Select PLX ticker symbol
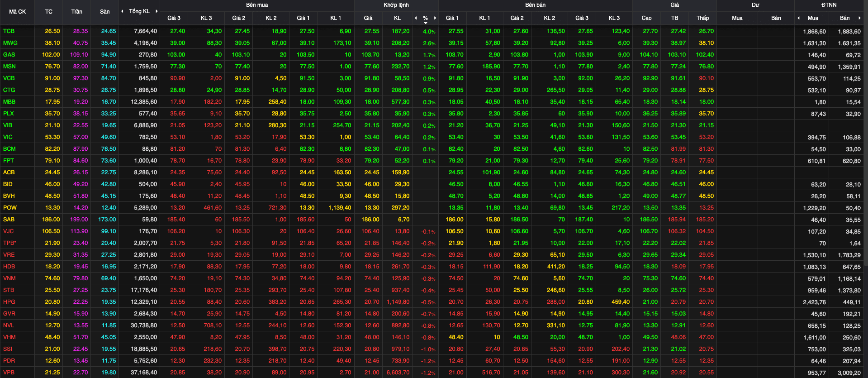The width and height of the screenshot is (868, 378). [9, 114]
